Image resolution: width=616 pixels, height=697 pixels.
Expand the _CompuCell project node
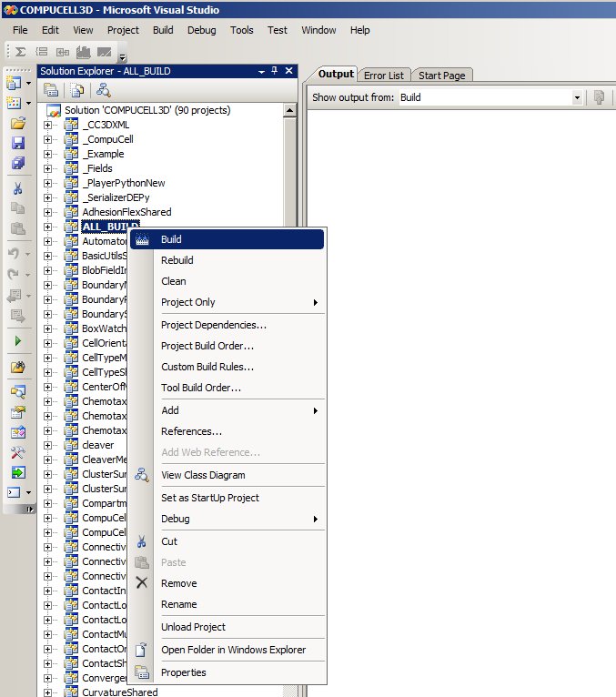tap(48, 139)
